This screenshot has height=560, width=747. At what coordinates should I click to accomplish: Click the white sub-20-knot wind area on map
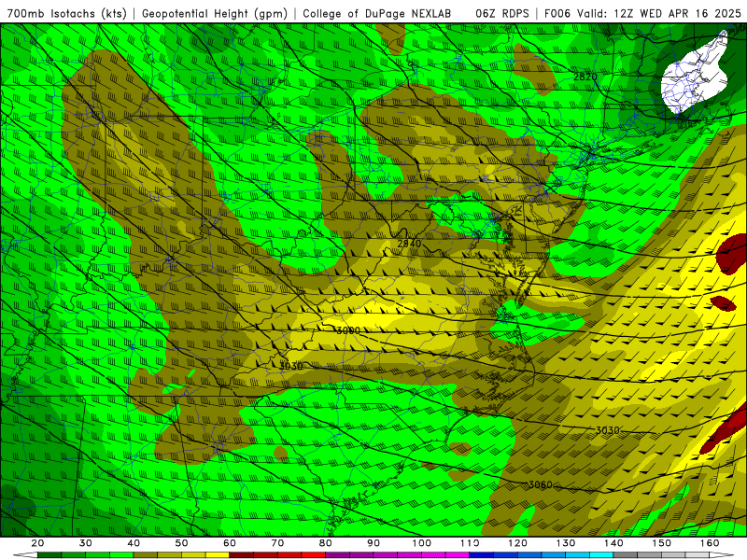pos(693,78)
